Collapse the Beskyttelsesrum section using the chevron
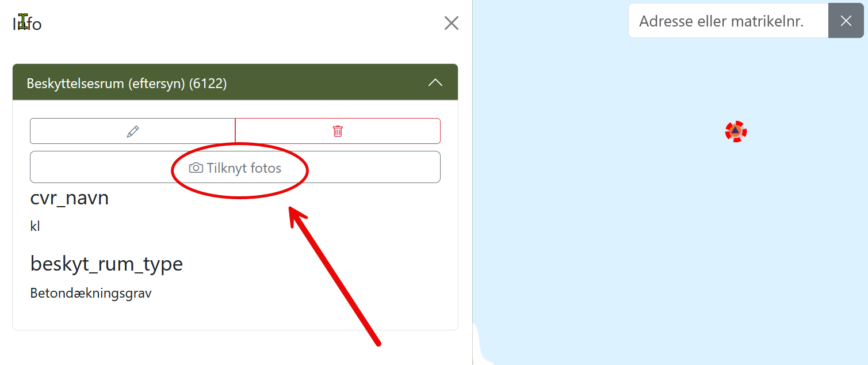Viewport: 868px width, 365px height. click(x=435, y=83)
